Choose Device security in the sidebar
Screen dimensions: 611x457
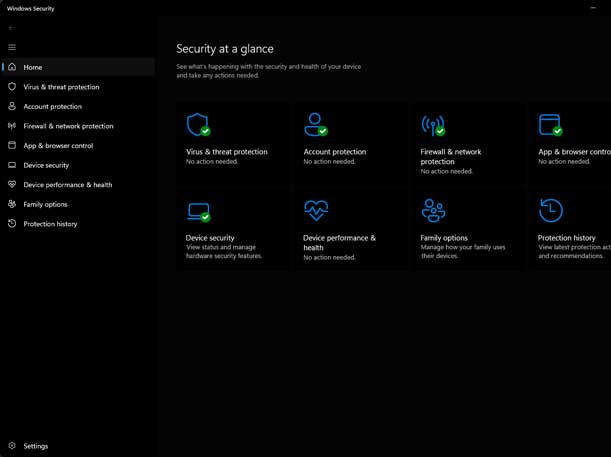(46, 165)
